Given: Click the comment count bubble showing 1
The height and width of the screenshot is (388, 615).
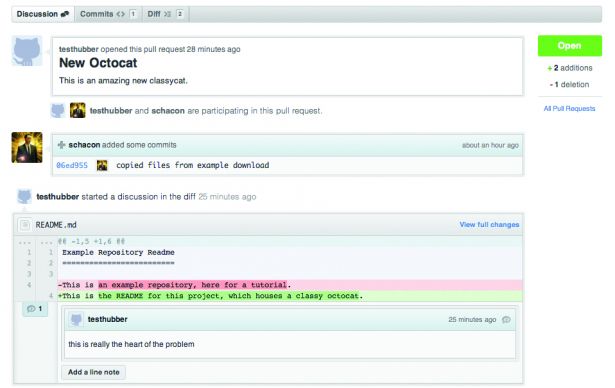Looking at the screenshot, I should (x=35, y=309).
